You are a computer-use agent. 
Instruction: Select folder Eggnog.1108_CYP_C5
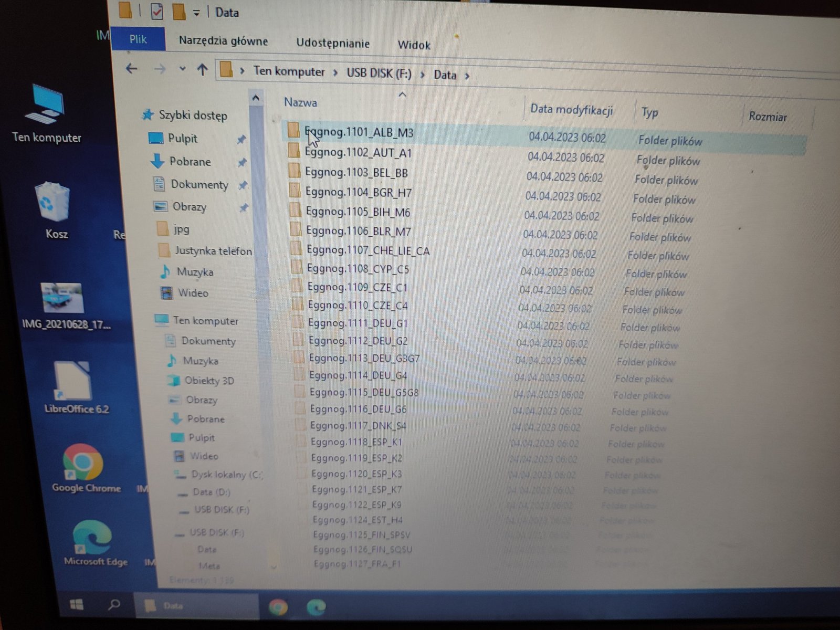click(358, 269)
